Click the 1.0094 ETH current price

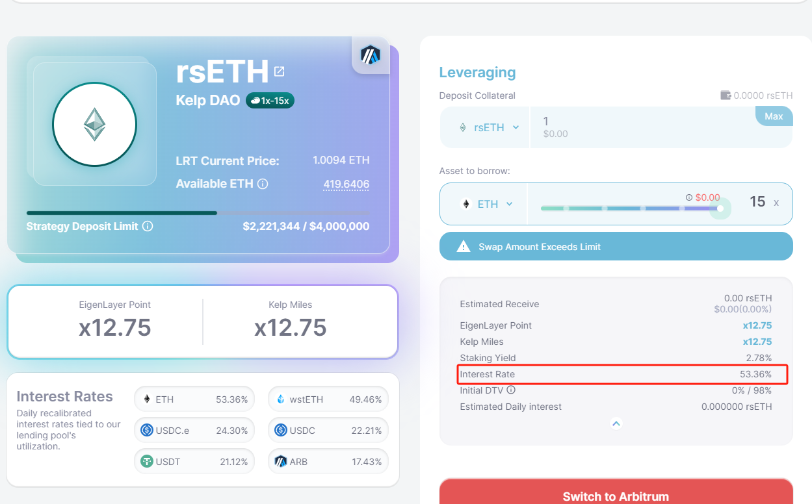pos(341,160)
